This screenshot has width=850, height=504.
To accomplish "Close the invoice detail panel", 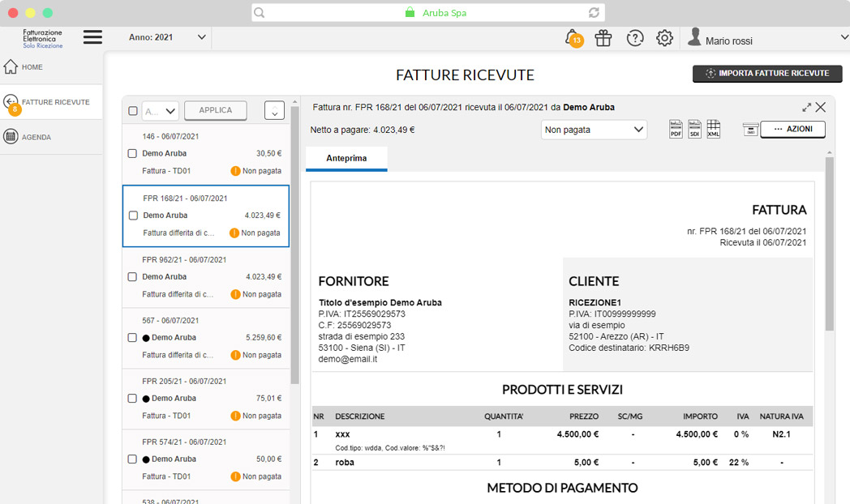I will [x=821, y=107].
